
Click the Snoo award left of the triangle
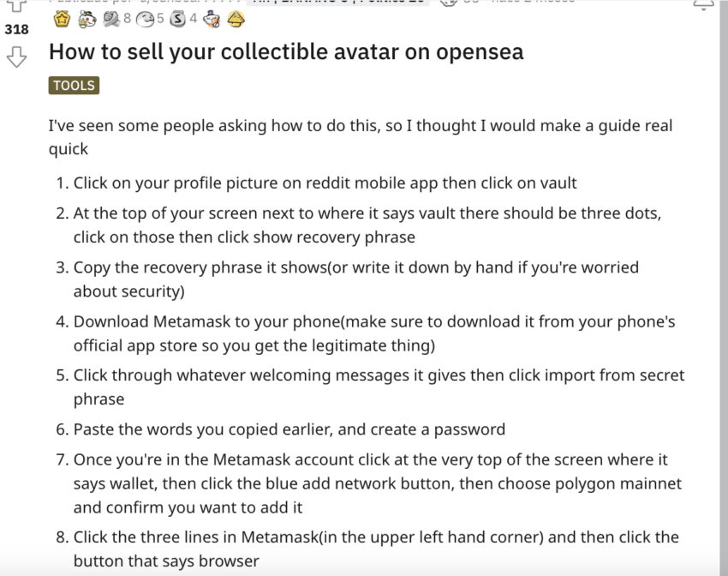212,18
